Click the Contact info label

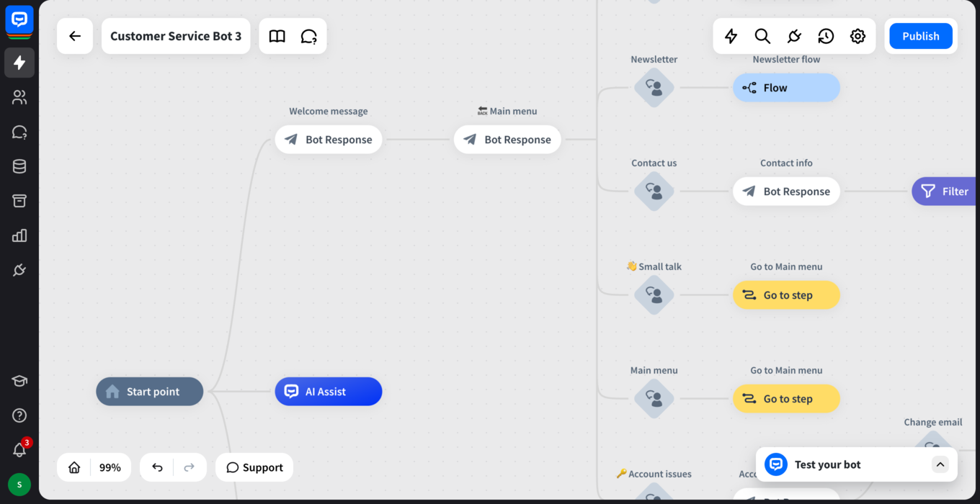coord(786,163)
